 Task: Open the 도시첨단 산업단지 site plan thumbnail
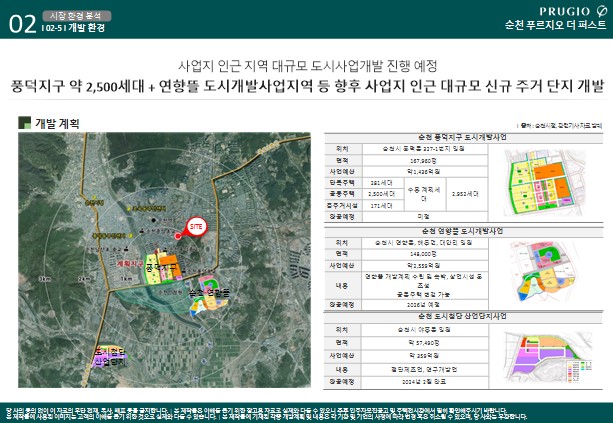pos(548,358)
